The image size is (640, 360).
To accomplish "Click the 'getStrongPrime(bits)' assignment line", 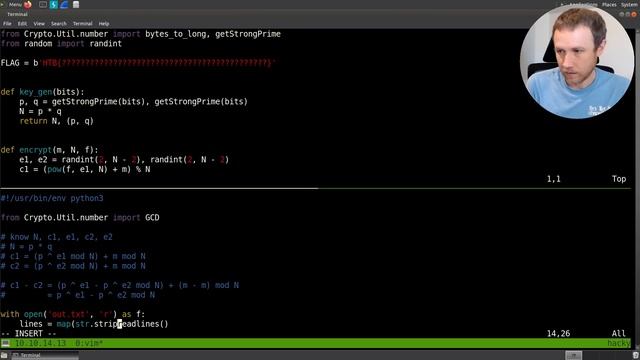I will [133, 102].
